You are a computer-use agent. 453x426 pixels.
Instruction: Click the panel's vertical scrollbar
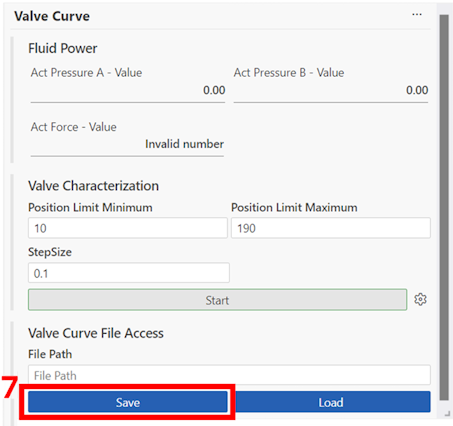pos(444,207)
